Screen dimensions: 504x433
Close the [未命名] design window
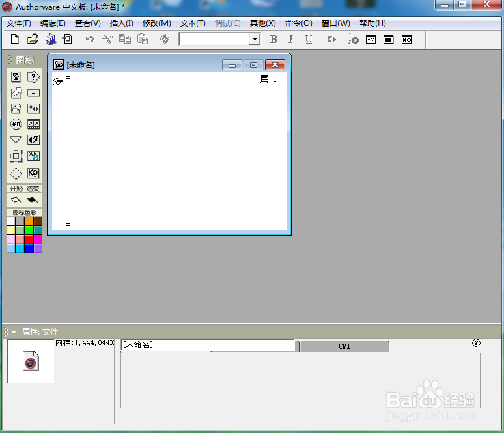275,65
